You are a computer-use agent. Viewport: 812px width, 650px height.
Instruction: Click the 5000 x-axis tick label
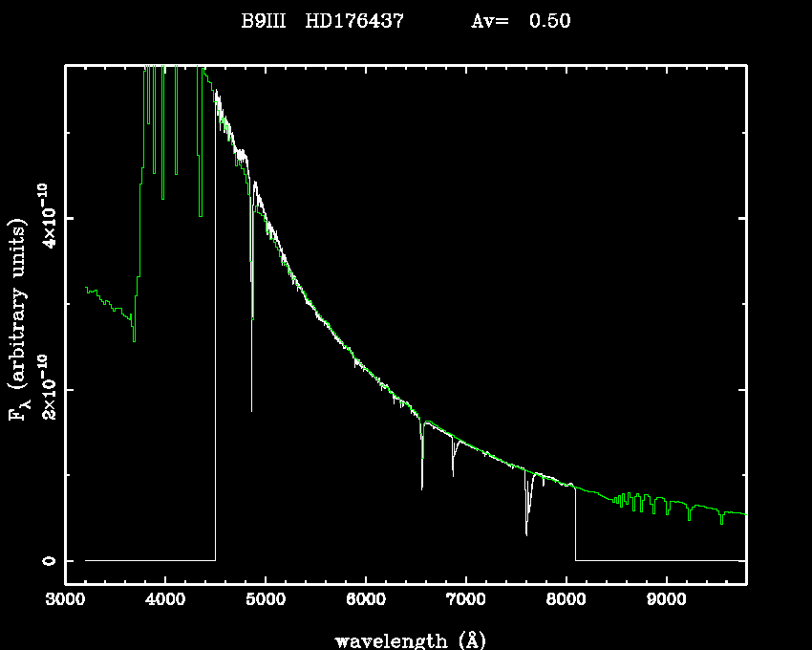[x=266, y=601]
